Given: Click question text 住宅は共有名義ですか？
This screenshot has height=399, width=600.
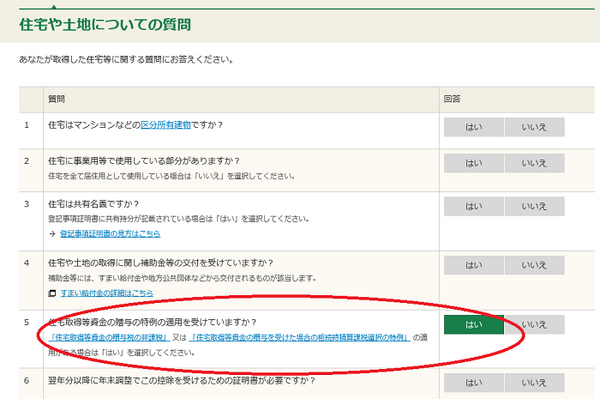Looking at the screenshot, I should tap(93, 204).
